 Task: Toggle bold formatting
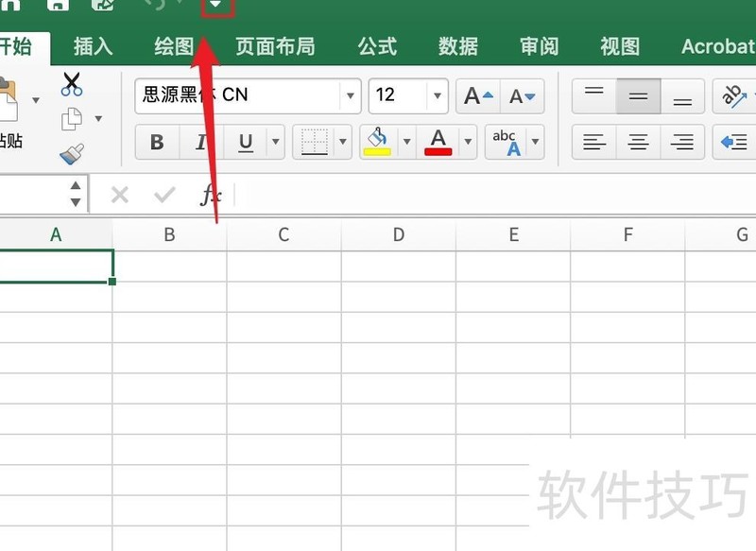pos(156,143)
